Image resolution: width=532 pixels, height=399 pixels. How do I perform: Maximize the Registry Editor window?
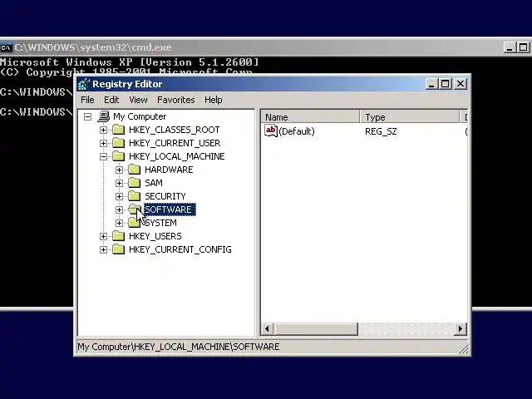[x=446, y=84]
